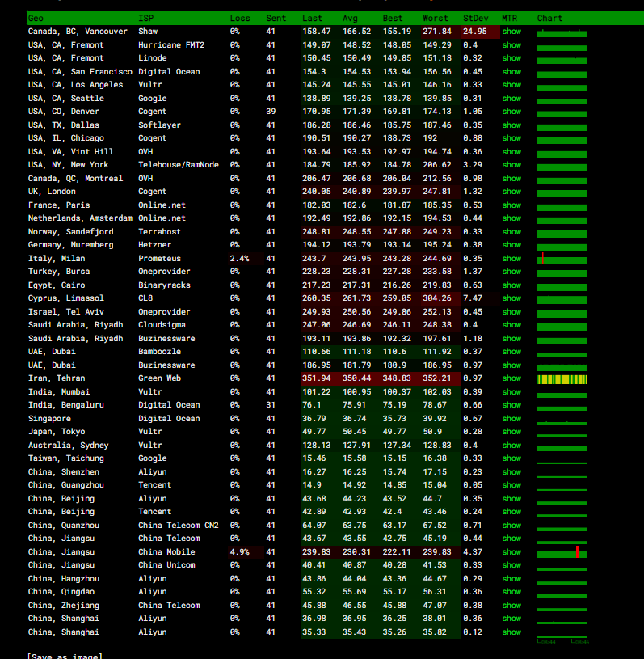644x659 pixels.
Task: Open show link for Italy, Milan Prometeus
Action: coord(511,259)
